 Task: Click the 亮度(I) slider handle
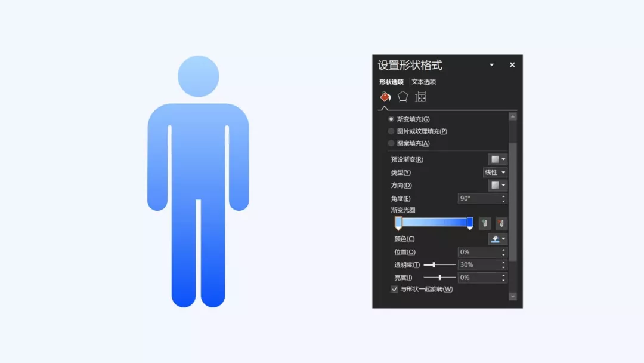pos(440,278)
